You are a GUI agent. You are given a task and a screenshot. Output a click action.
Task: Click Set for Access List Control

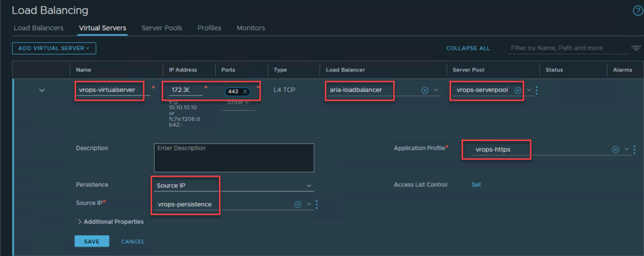[476, 185]
